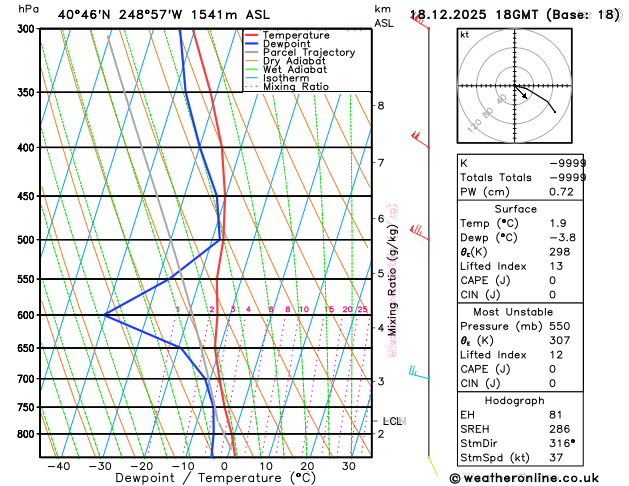Click the 'Most Unstable' section heading
Viewport: 629px width, 486px height.
coord(513,312)
